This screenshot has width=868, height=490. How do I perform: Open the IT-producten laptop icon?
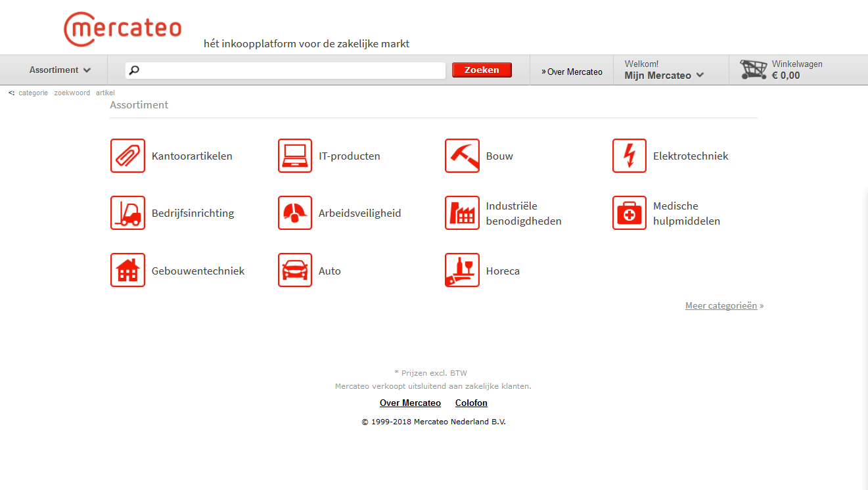(x=295, y=156)
